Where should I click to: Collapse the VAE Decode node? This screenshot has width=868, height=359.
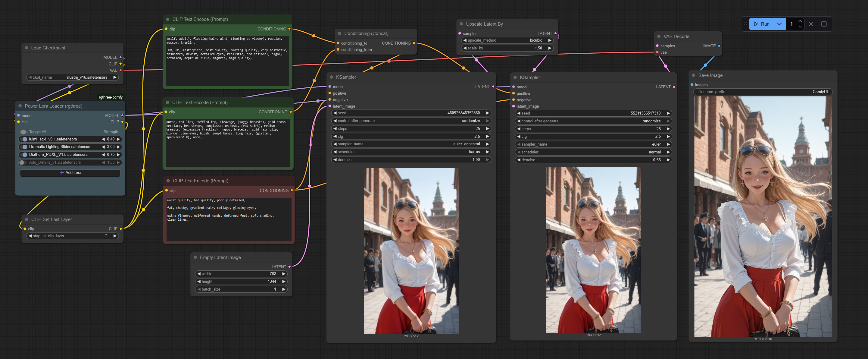point(659,36)
